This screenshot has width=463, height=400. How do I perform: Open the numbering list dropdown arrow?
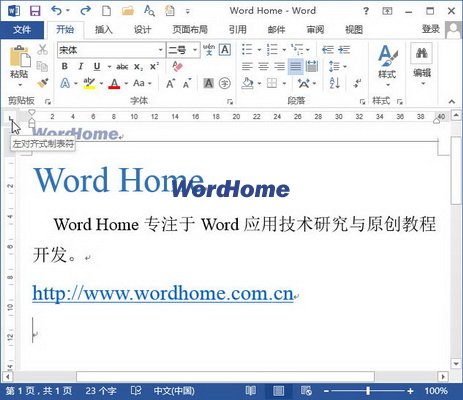(284, 50)
